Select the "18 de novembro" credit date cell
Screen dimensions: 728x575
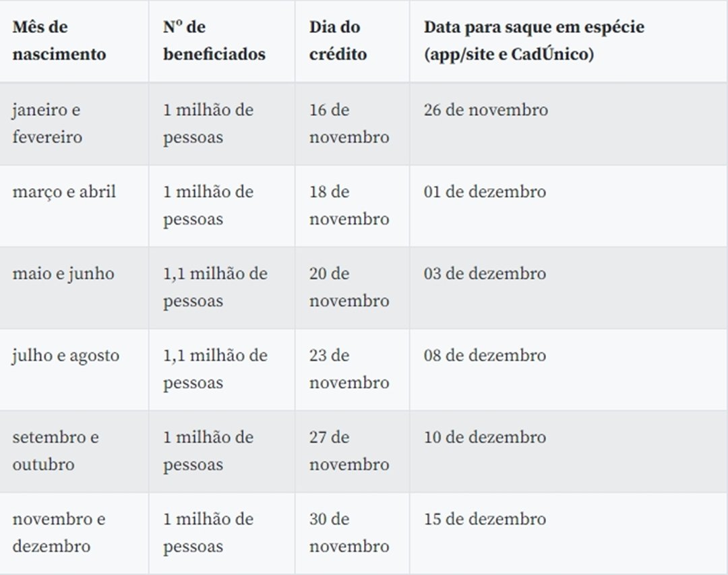click(349, 206)
